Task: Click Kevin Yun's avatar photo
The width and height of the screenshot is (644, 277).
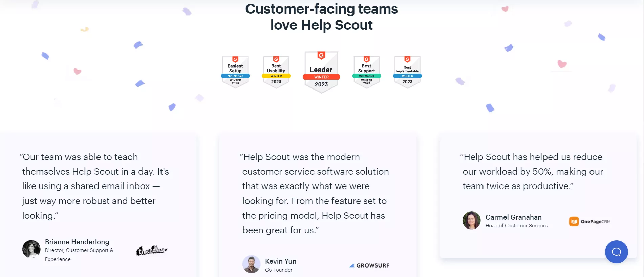Action: click(x=251, y=264)
